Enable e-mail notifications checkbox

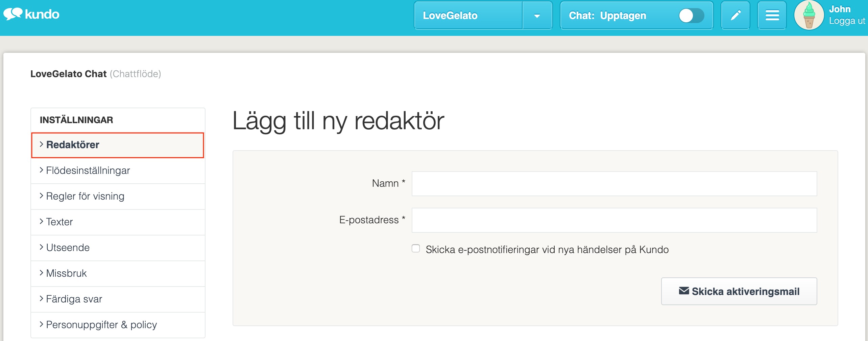pos(416,249)
